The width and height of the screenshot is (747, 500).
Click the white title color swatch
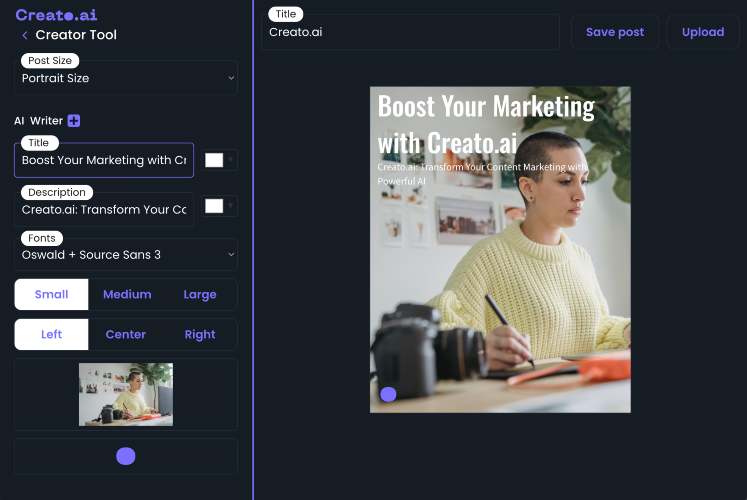[214, 160]
